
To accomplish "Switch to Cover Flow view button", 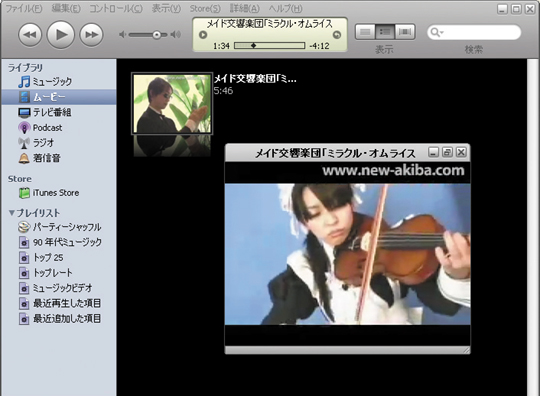I will click(x=405, y=32).
